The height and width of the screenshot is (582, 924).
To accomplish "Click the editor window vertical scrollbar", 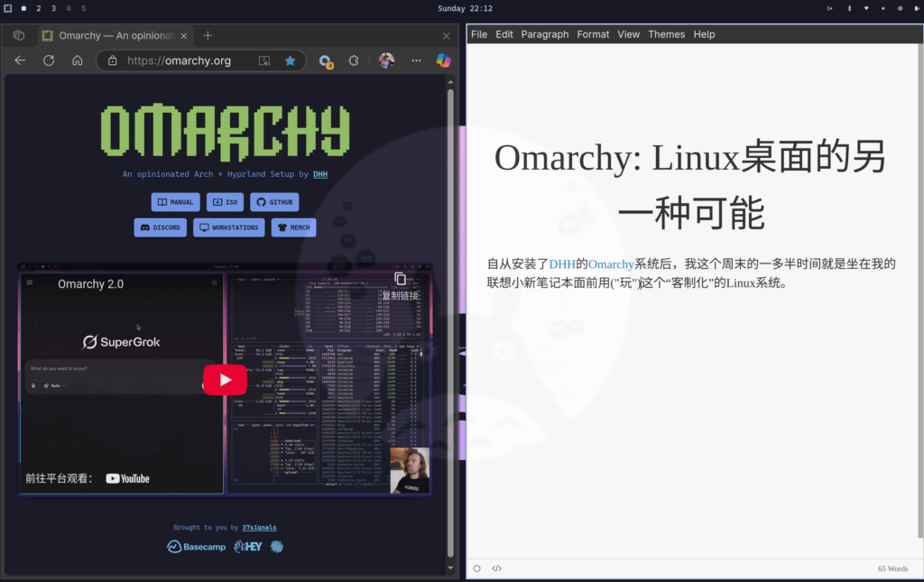I will (x=920, y=290).
